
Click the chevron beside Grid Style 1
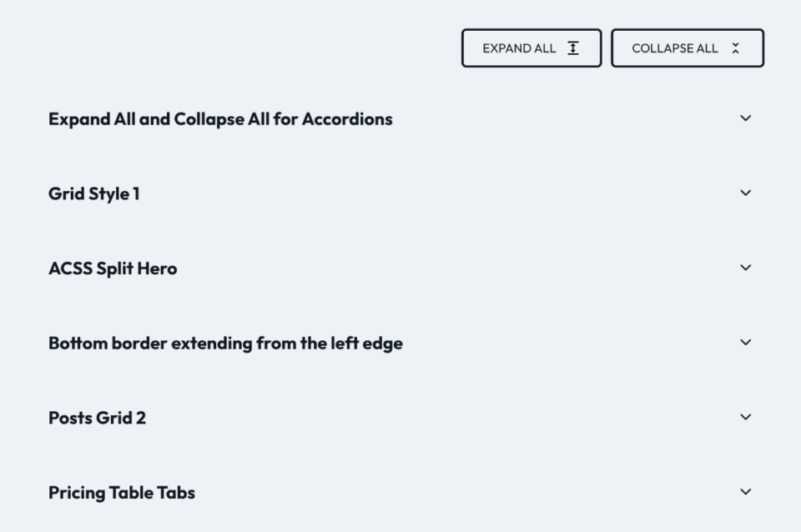point(746,193)
